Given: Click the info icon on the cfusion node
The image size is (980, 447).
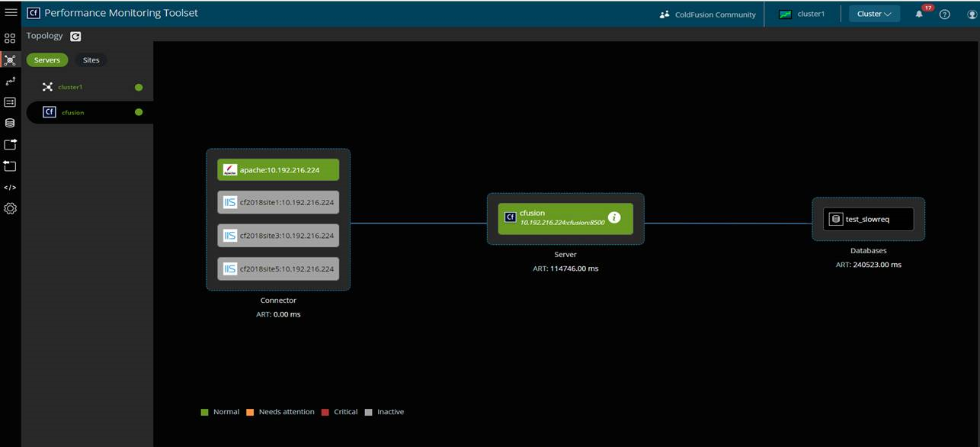Looking at the screenshot, I should (614, 217).
